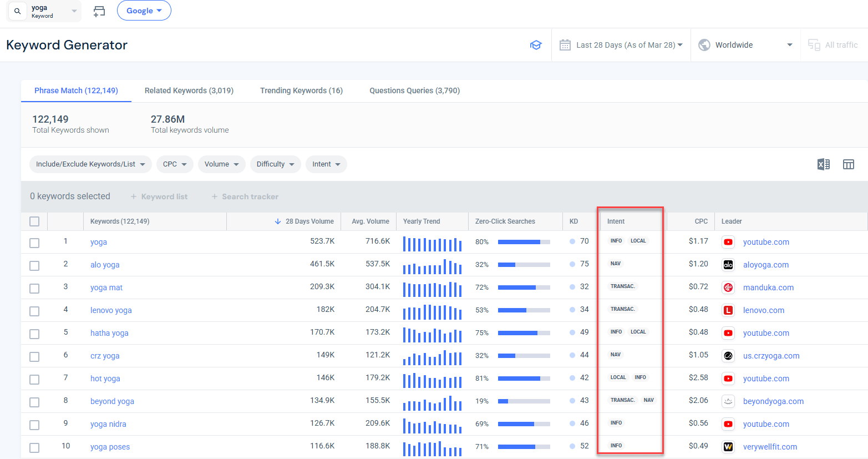This screenshot has height=459, width=868.
Task: Check the checkbox for yoga mat
Action: [x=34, y=288]
